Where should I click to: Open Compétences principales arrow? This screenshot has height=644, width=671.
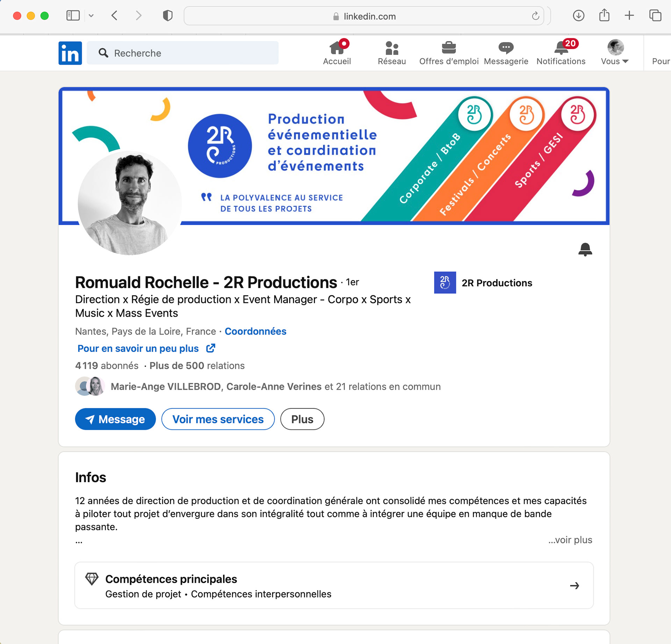574,586
